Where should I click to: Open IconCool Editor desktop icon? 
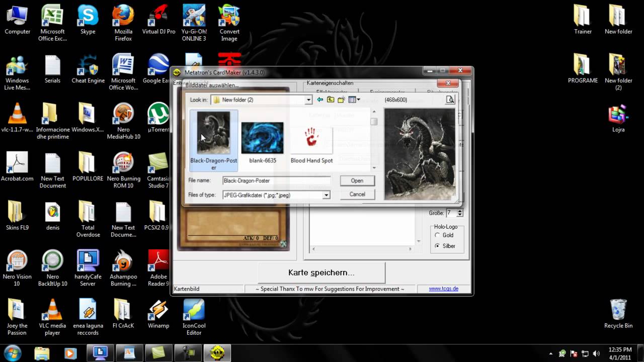coord(194,317)
